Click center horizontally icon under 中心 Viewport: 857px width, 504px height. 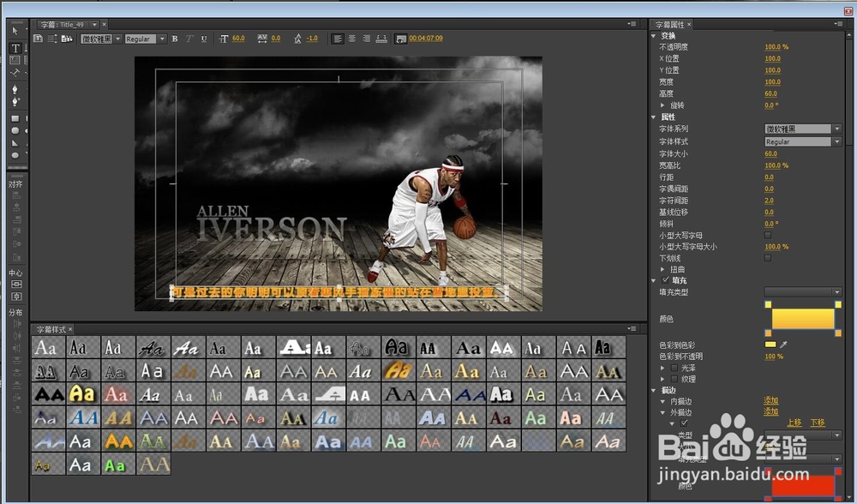[16, 297]
